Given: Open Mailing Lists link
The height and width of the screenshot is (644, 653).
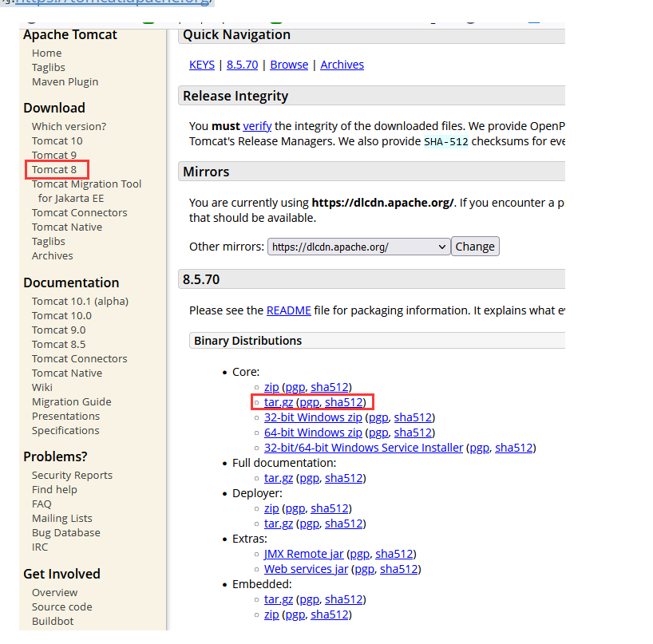Looking at the screenshot, I should 62,519.
